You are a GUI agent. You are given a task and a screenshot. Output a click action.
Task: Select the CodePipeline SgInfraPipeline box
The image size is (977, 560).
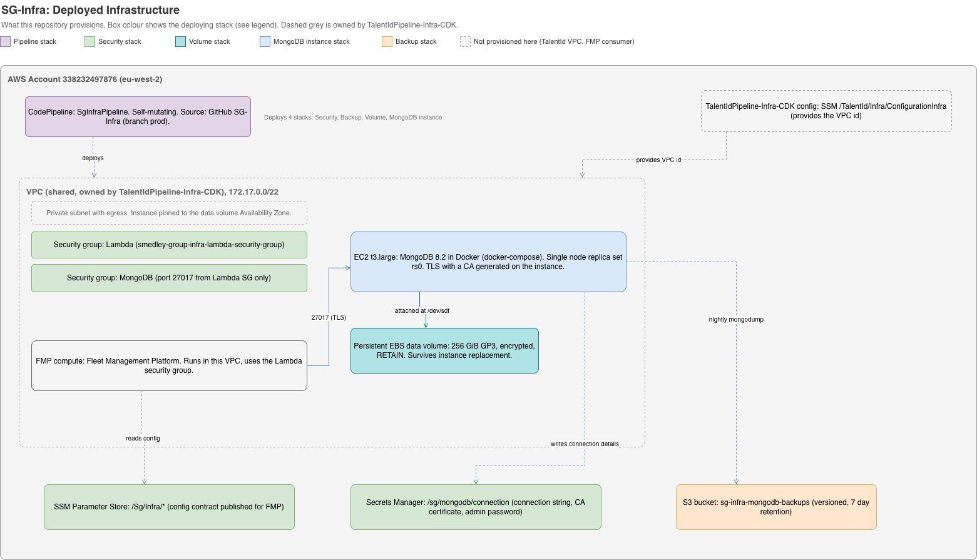(138, 116)
